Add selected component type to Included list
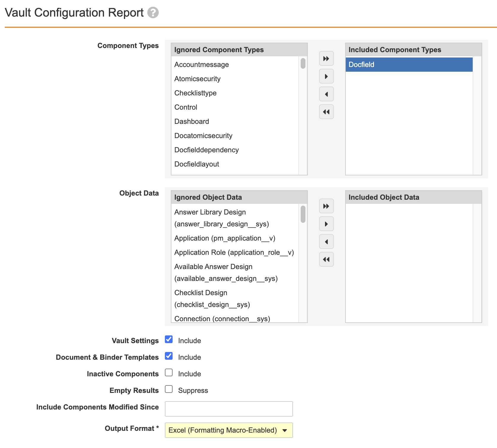497x448 pixels. click(326, 76)
